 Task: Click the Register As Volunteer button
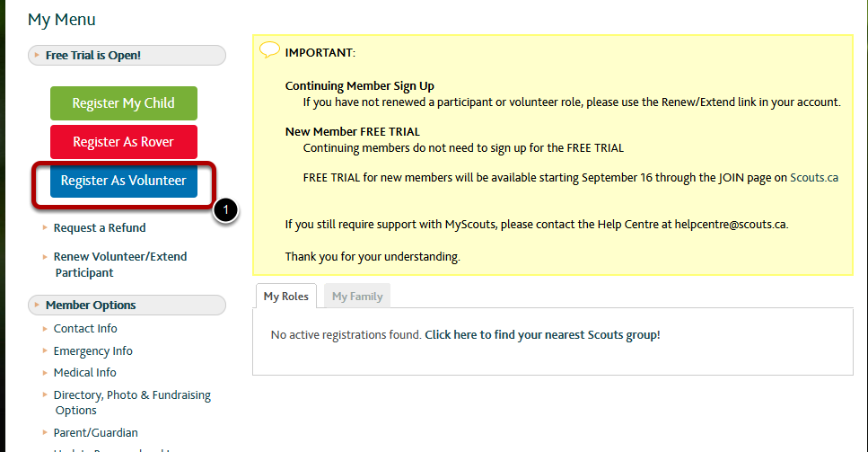[124, 181]
